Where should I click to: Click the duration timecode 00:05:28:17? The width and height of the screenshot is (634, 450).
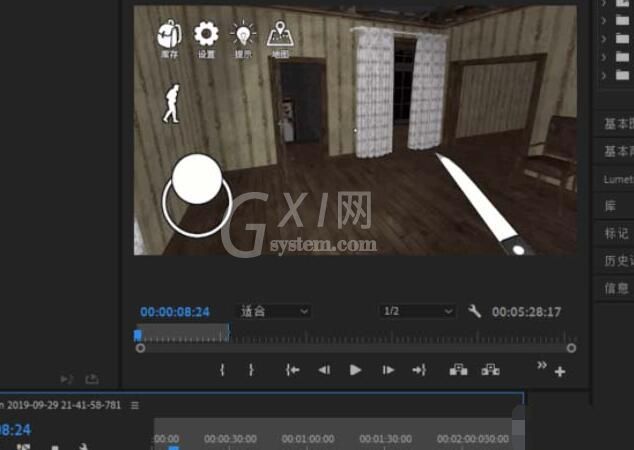click(x=526, y=312)
